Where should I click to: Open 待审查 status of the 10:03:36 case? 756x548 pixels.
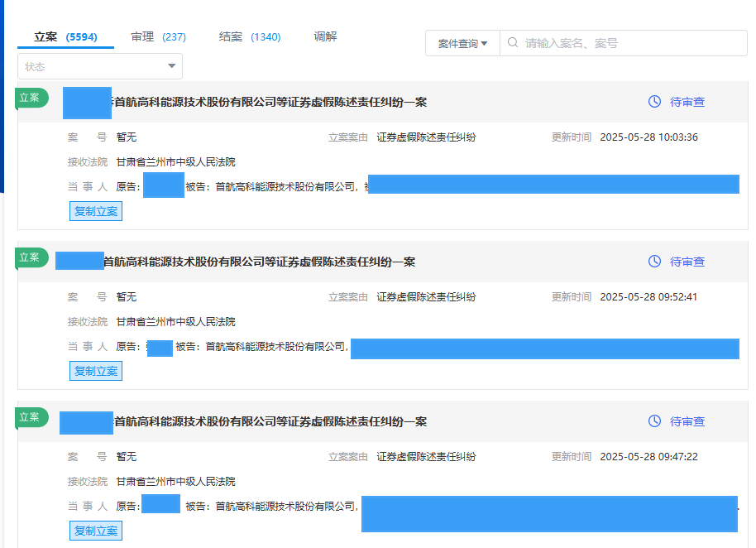(x=687, y=103)
